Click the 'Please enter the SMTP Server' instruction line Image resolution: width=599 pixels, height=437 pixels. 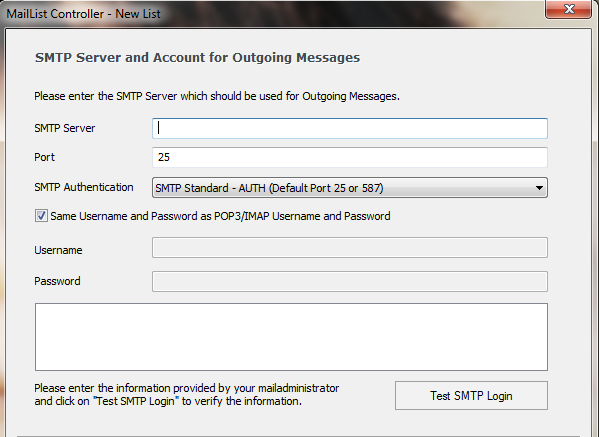click(x=217, y=96)
